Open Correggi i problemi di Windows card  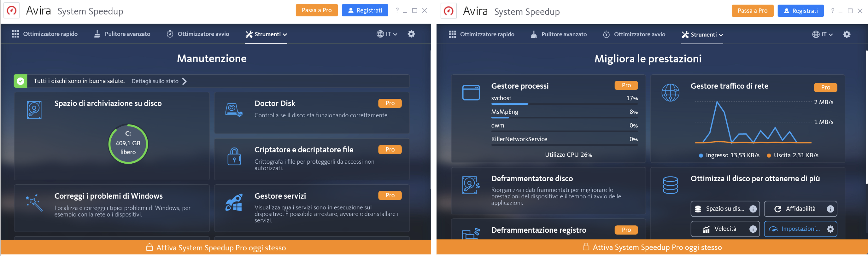pos(112,208)
